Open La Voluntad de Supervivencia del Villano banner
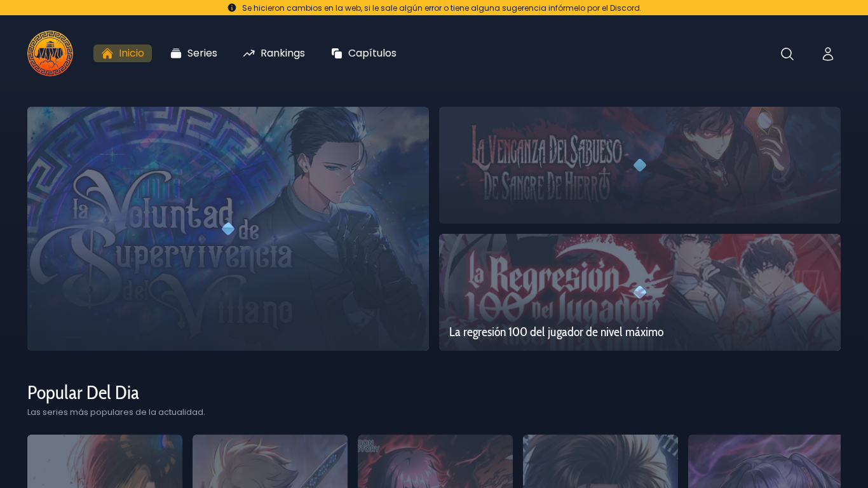Viewport: 868px width, 488px height. (228, 229)
